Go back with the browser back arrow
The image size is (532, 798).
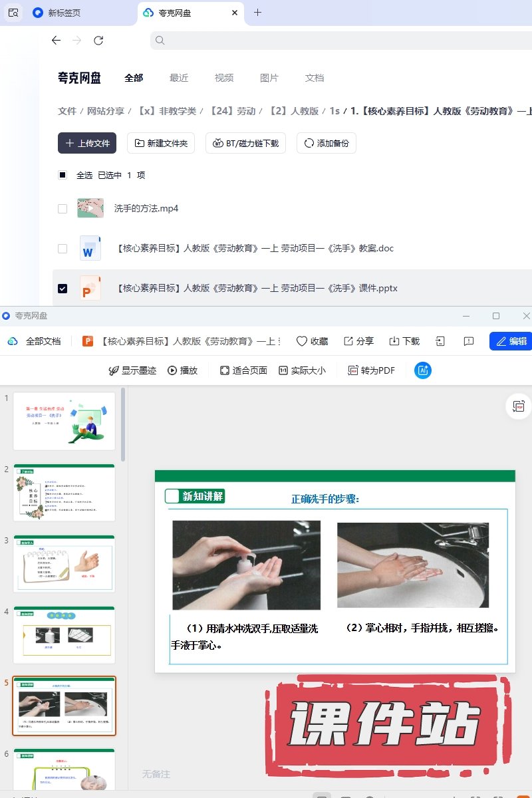click(56, 41)
